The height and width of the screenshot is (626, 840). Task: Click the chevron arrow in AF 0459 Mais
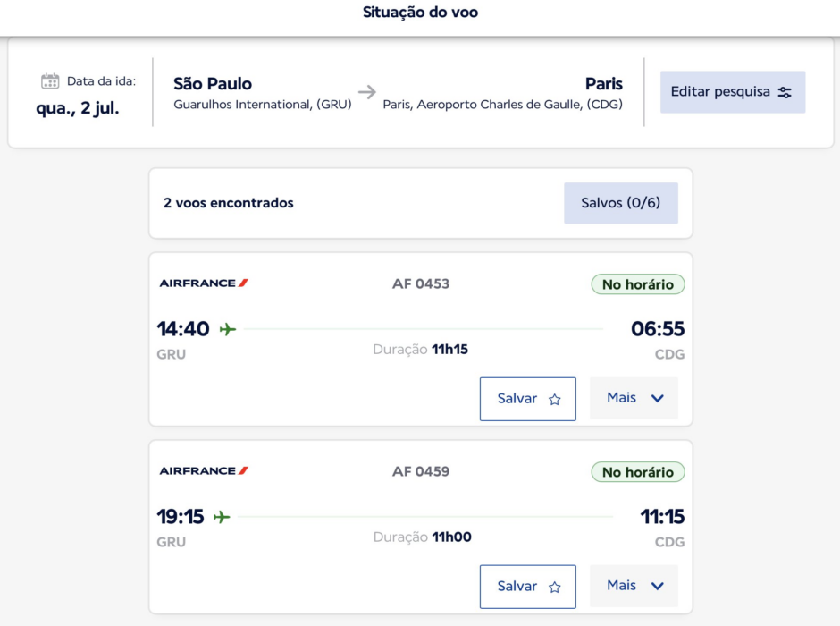coord(658,586)
